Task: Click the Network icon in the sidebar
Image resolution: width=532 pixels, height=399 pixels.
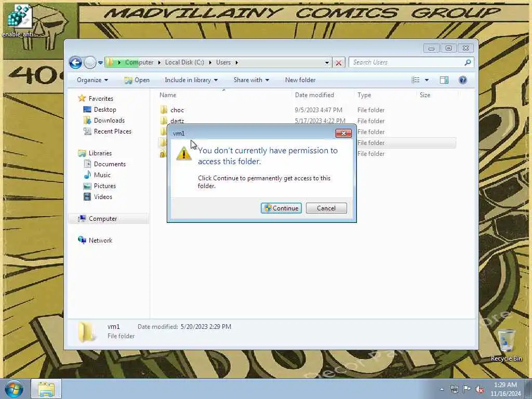Action: click(x=82, y=240)
